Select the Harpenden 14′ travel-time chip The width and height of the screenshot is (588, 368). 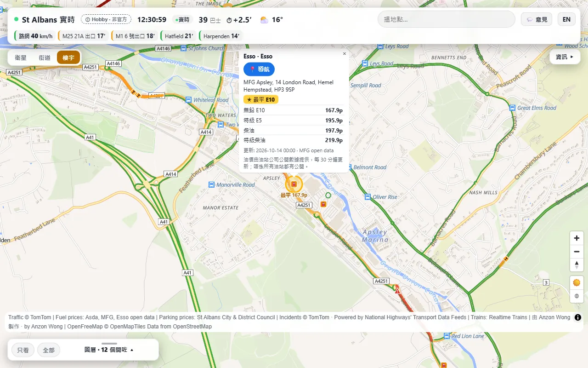pos(221,36)
